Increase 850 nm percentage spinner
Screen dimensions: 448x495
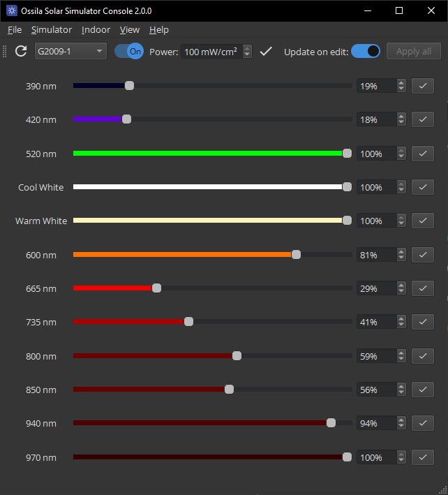click(x=401, y=387)
